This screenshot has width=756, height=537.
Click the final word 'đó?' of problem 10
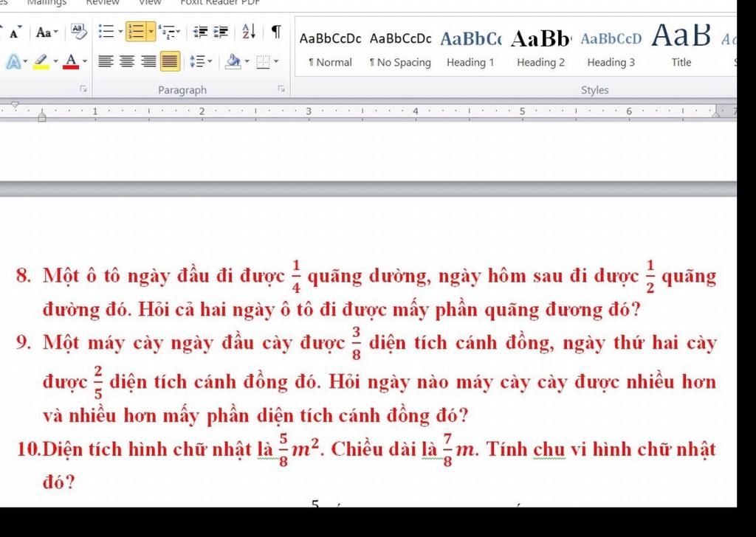pos(59,482)
